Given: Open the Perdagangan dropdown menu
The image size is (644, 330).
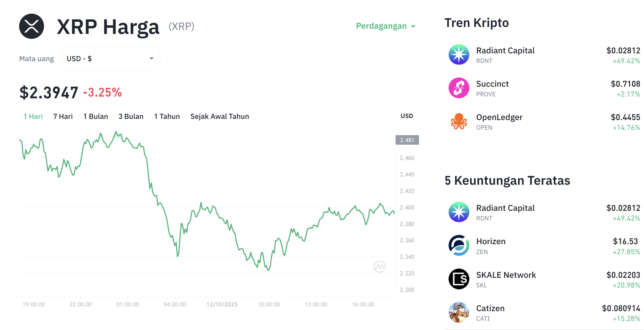Looking at the screenshot, I should (x=385, y=26).
